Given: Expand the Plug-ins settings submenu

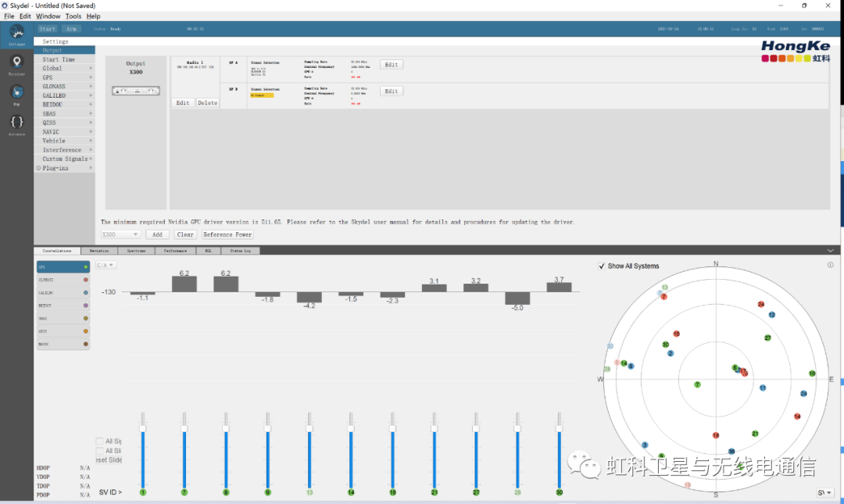Looking at the screenshot, I should 65,168.
